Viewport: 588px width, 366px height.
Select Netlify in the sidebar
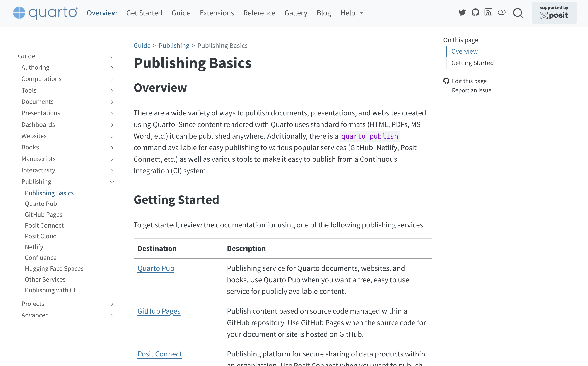coord(34,247)
